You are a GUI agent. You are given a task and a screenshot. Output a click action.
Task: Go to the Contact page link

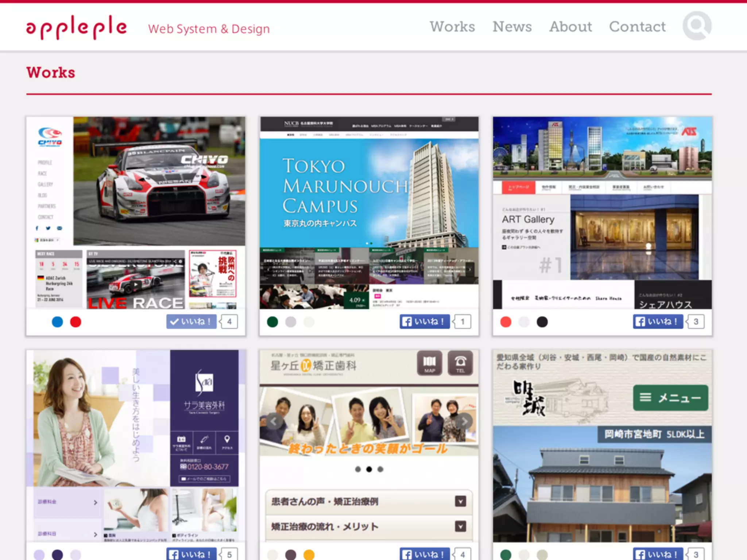click(x=637, y=27)
